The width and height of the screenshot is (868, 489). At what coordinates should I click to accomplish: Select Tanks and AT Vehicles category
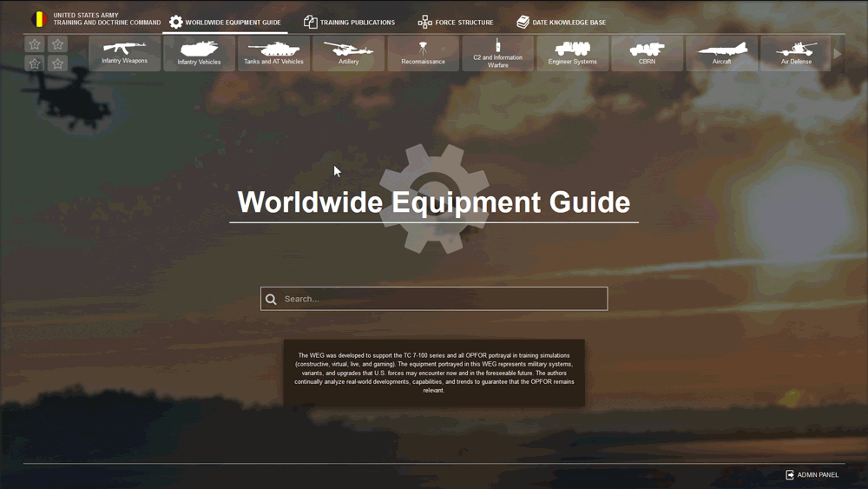pos(273,53)
